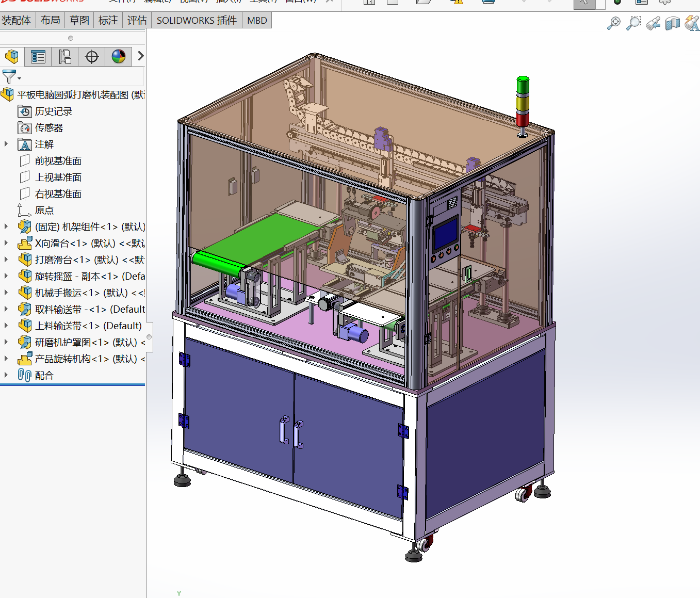Click the 原点 origin item
Viewport: 700px width, 598px height.
[x=44, y=211]
